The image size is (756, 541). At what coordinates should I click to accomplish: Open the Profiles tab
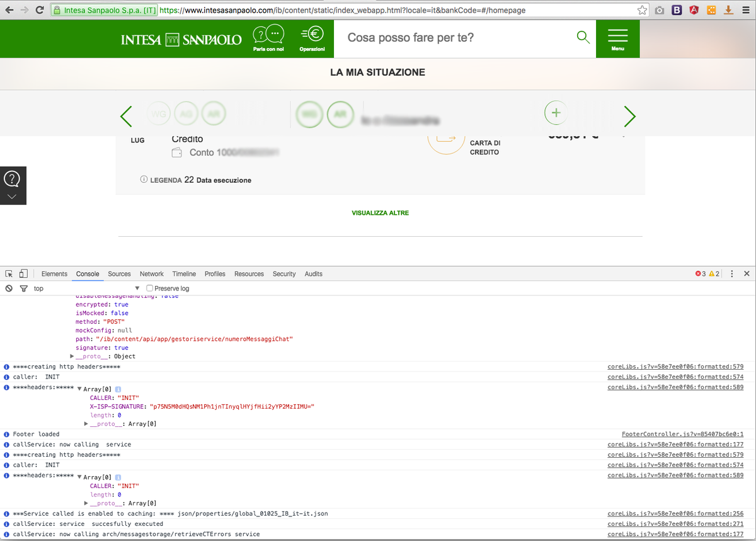[215, 274]
